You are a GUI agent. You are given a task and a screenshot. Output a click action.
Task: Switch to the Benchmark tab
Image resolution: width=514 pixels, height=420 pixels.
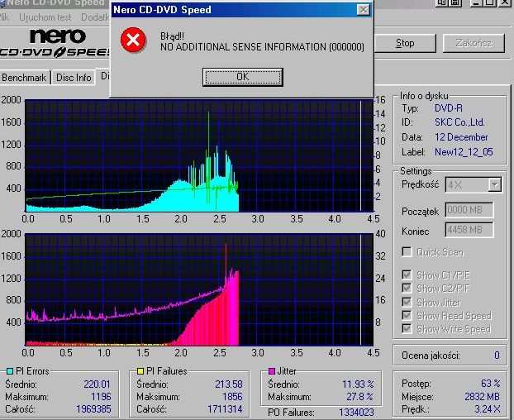24,78
